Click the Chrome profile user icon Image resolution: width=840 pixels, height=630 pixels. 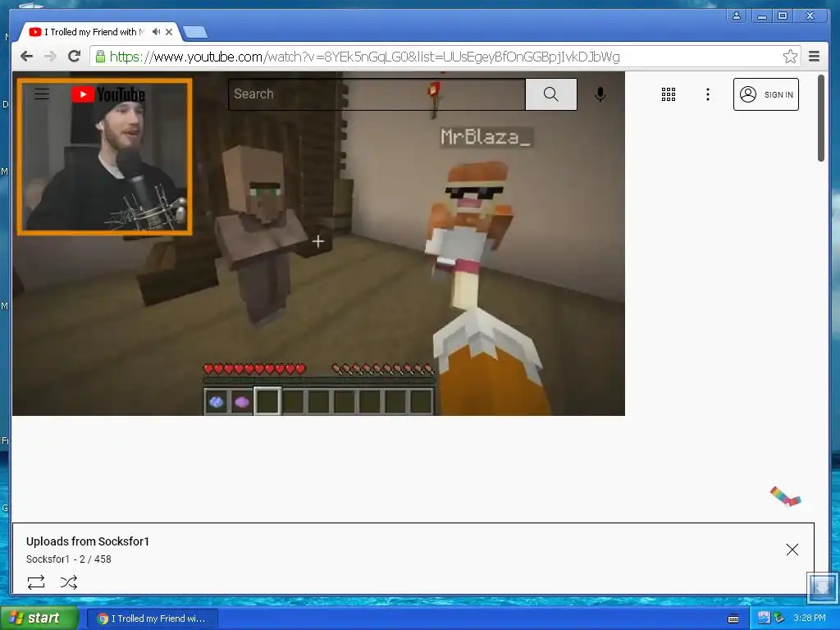click(x=737, y=16)
